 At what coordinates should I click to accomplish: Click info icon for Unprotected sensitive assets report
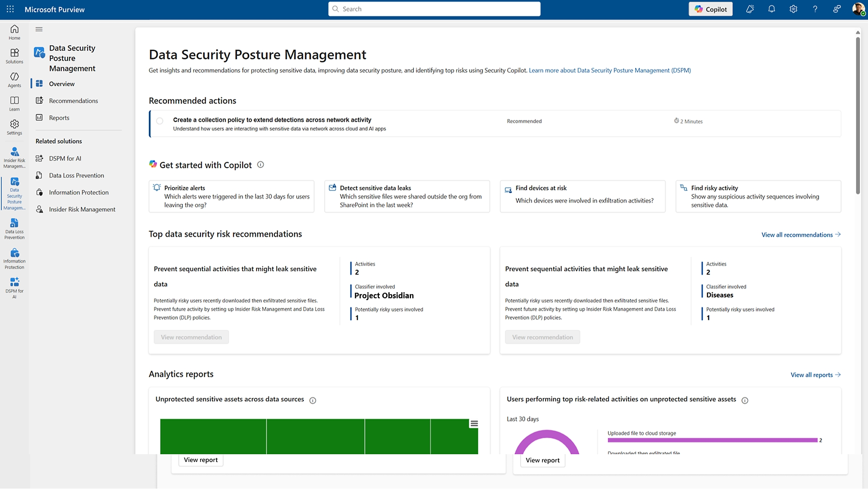click(x=312, y=400)
